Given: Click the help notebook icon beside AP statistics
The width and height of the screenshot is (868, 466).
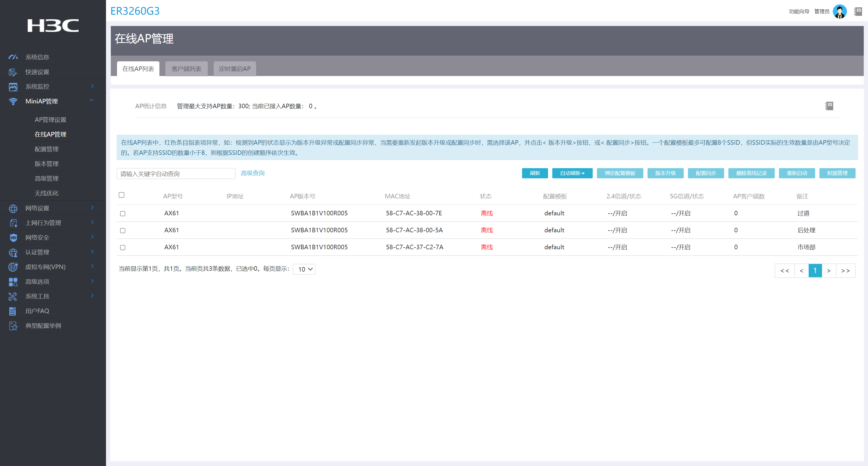Looking at the screenshot, I should 829,106.
